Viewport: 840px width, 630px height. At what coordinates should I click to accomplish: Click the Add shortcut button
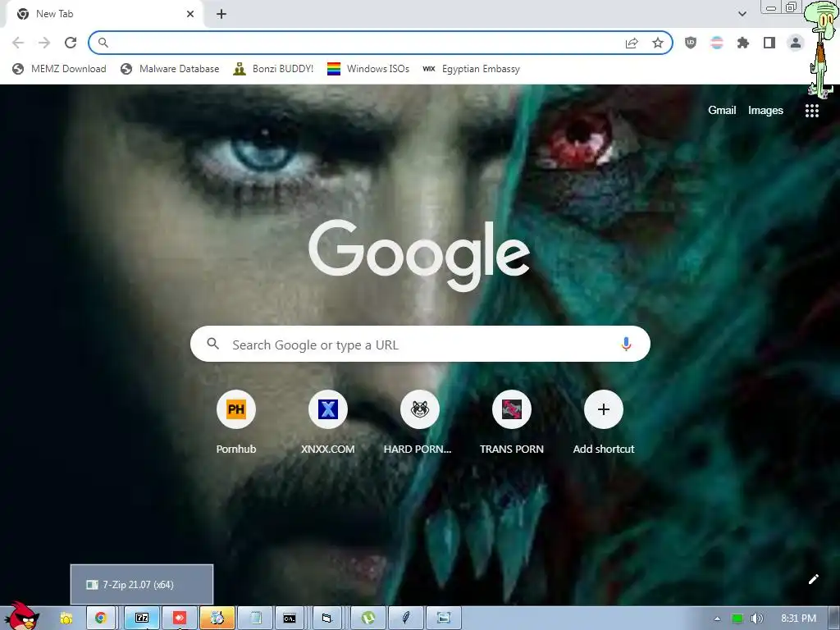pyautogui.click(x=603, y=422)
